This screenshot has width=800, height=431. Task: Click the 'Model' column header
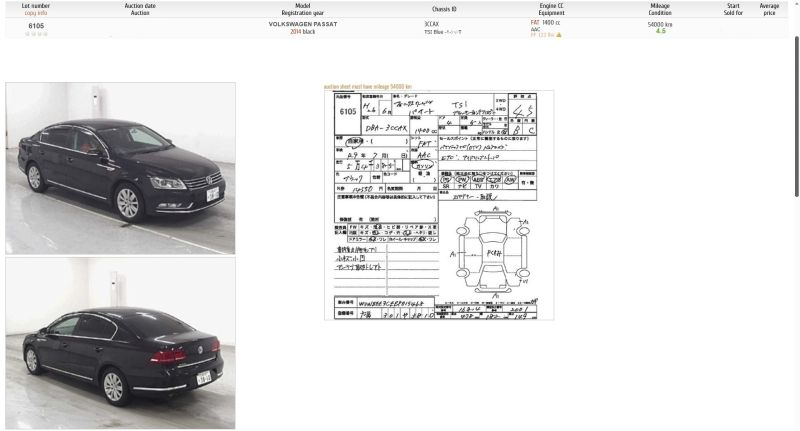[303, 6]
